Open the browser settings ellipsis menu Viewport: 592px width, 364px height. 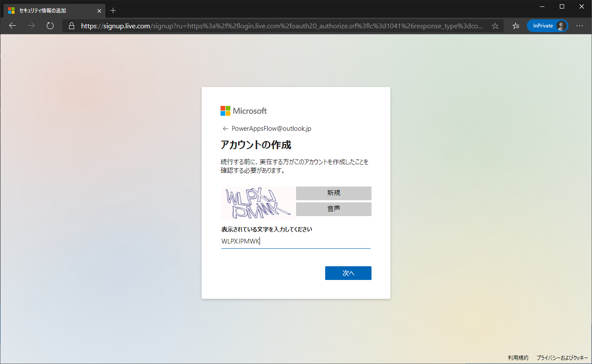coord(580,26)
